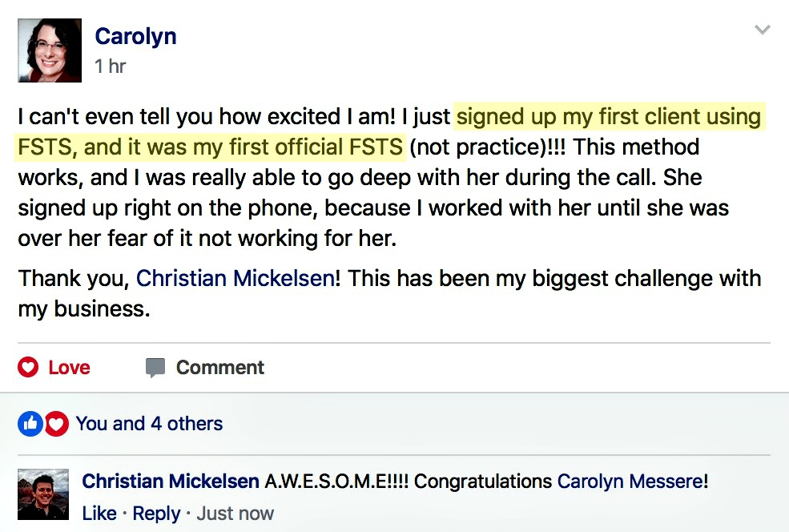The width and height of the screenshot is (789, 532).
Task: Reply to Christian Mickelsen's comment
Action: tap(156, 514)
